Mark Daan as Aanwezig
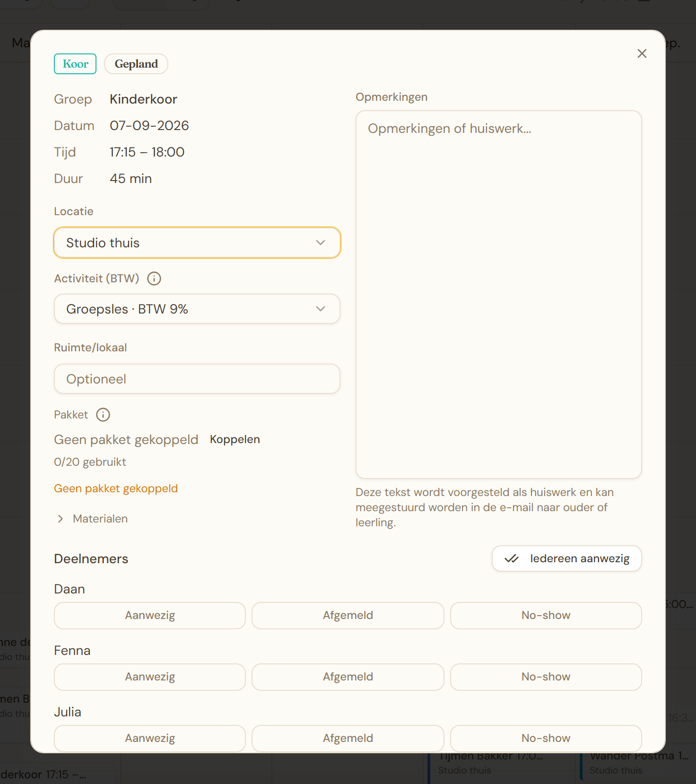696x784 pixels. pos(150,615)
